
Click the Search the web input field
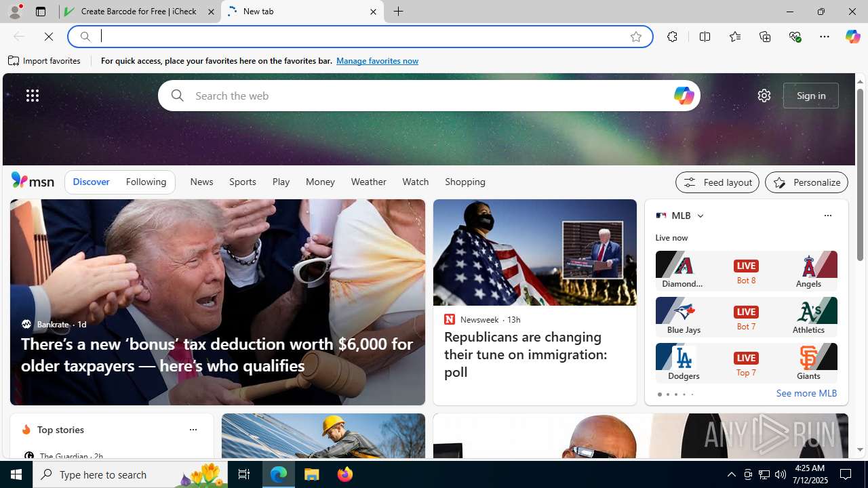coord(429,96)
